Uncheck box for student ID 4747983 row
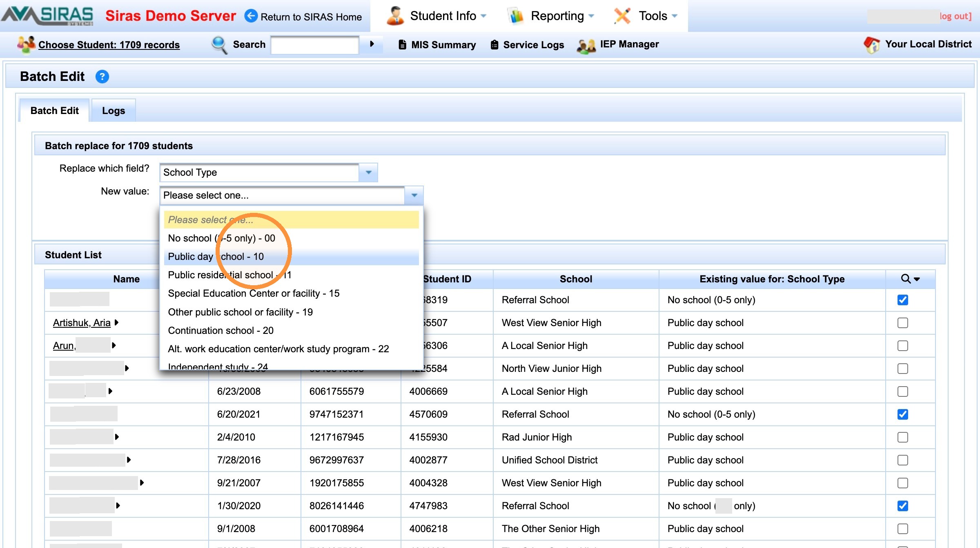 [x=902, y=506]
